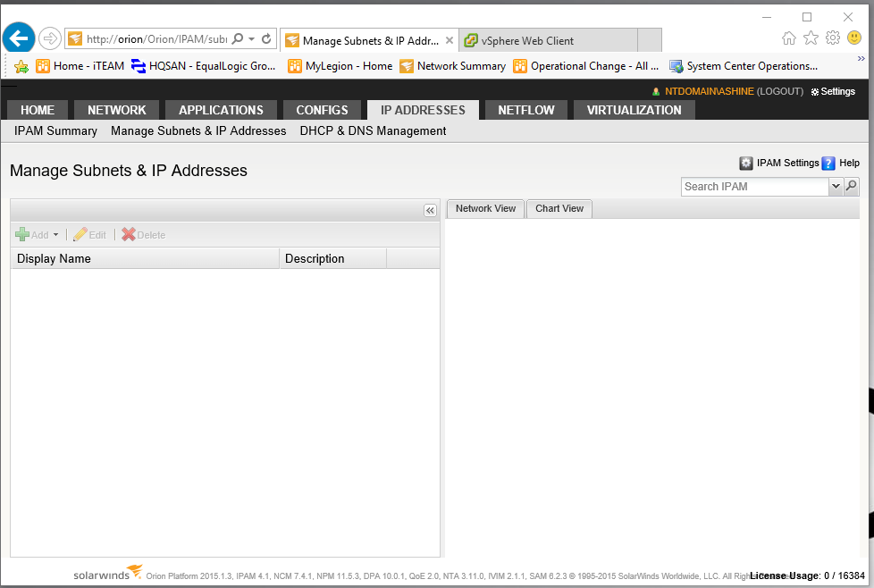Open the IPAM Summary submenu item
The image size is (874, 588).
click(x=55, y=131)
